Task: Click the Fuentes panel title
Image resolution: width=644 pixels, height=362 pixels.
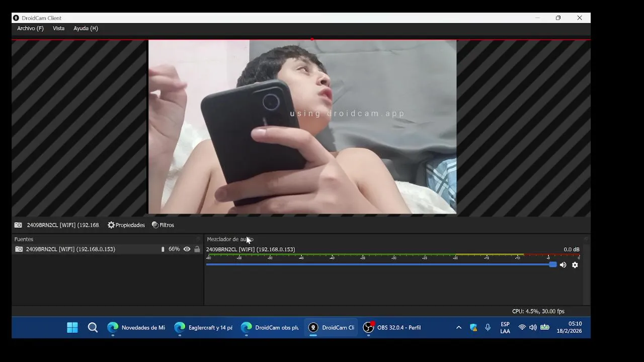Action: (x=24, y=239)
